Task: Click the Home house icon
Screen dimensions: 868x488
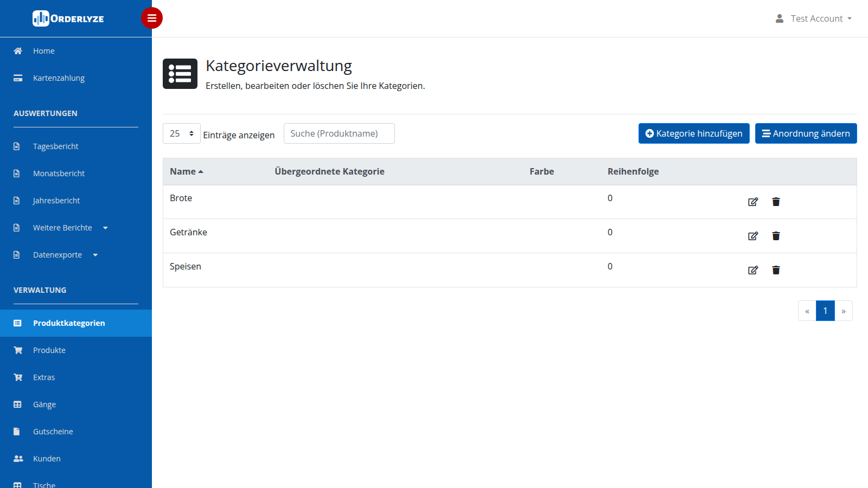Action: point(18,51)
